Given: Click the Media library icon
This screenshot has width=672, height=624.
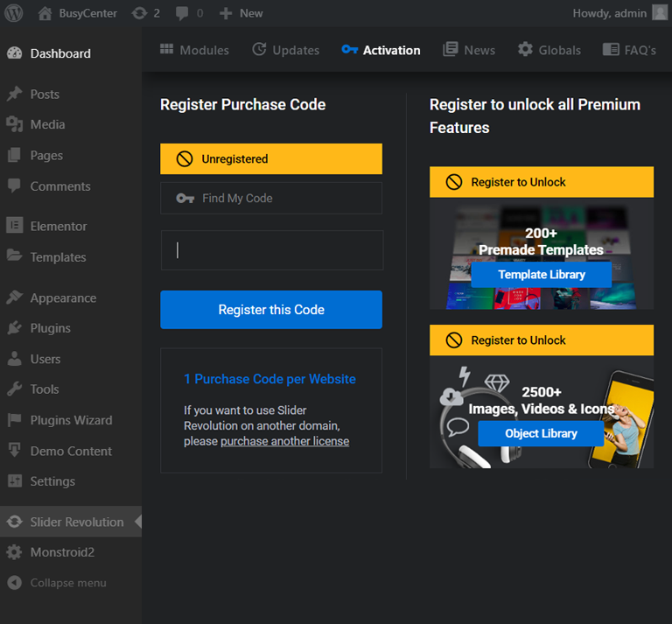Looking at the screenshot, I should click(x=15, y=124).
